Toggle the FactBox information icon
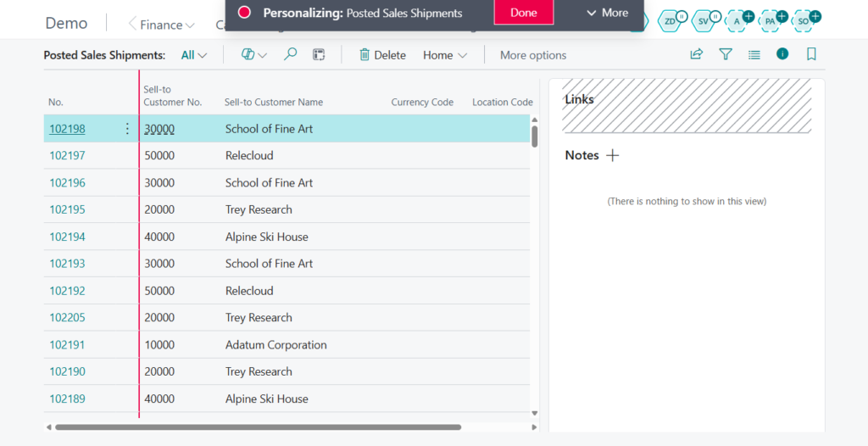Viewport: 868px width, 446px height. tap(782, 54)
